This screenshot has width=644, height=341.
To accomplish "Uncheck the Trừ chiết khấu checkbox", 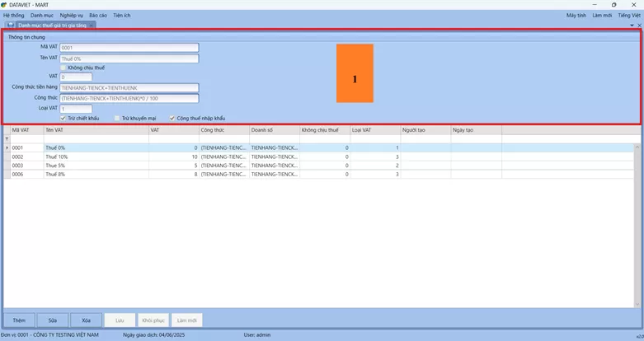I will [x=63, y=118].
